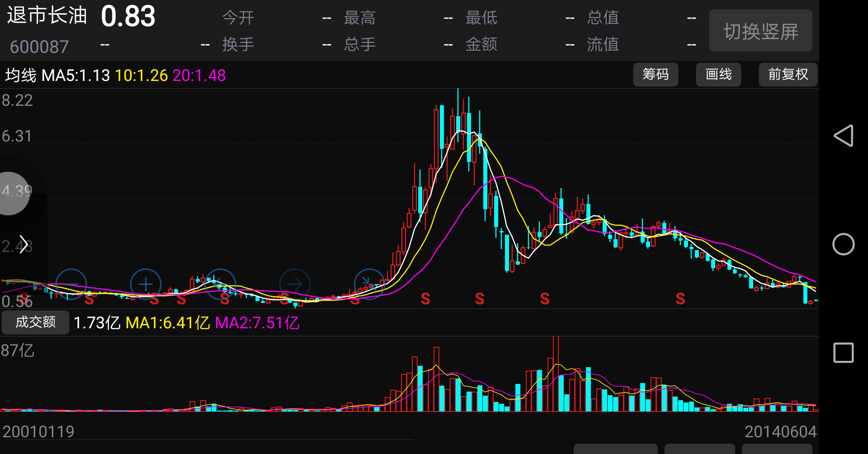
Task: Tap the zoom out (minus) chart circle
Action: 71,284
